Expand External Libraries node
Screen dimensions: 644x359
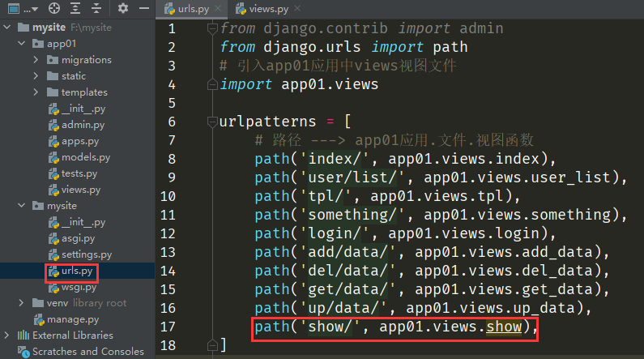tap(6, 335)
